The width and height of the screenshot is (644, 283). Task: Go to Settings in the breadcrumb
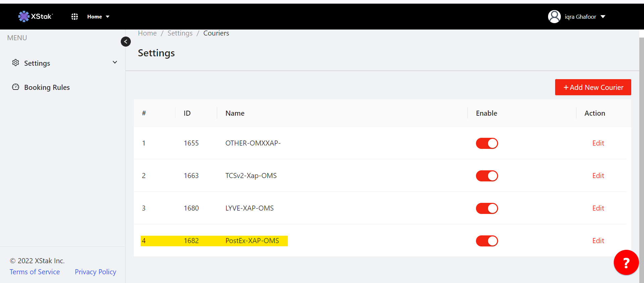pos(180,33)
